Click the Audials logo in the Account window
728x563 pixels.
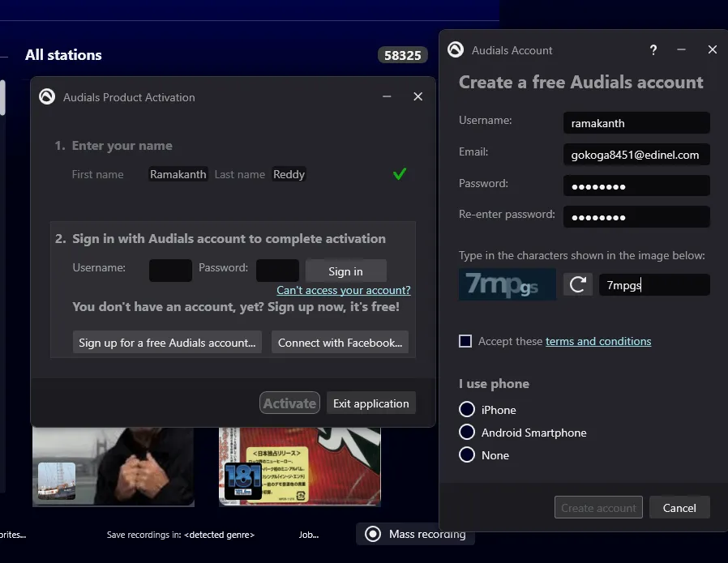click(455, 49)
